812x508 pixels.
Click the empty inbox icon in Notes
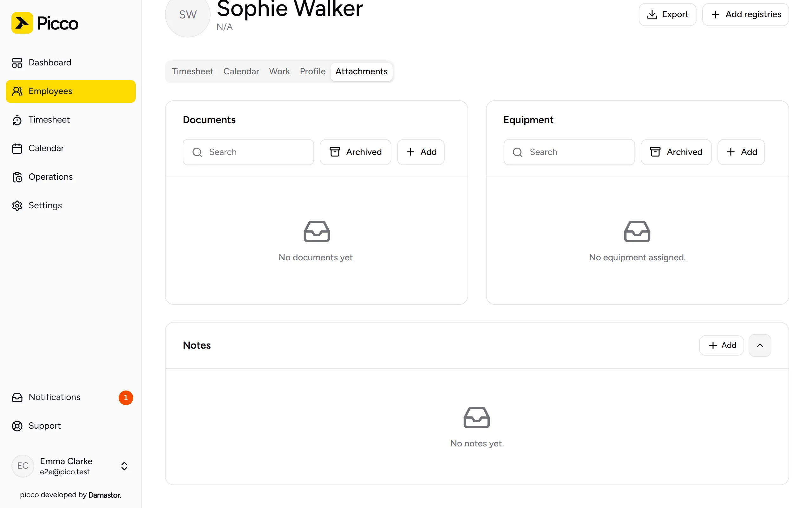477,418
